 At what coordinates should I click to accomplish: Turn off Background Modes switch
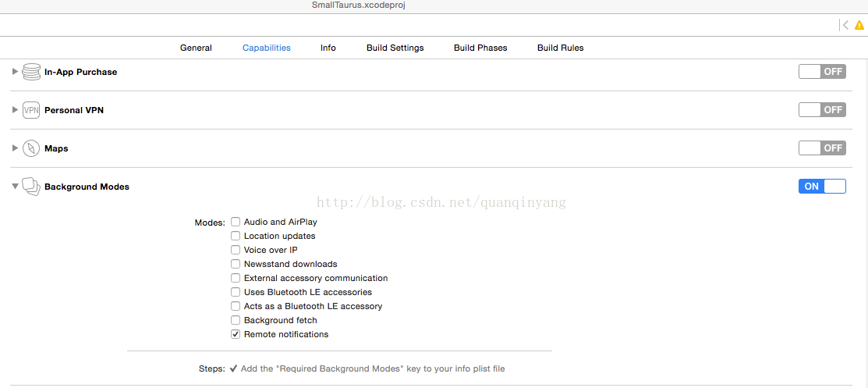[x=822, y=187]
